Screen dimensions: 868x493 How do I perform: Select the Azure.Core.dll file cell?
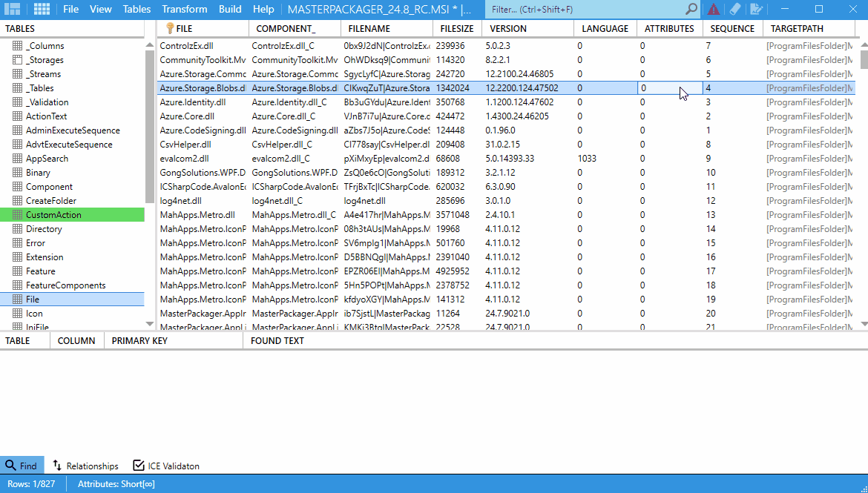click(203, 116)
